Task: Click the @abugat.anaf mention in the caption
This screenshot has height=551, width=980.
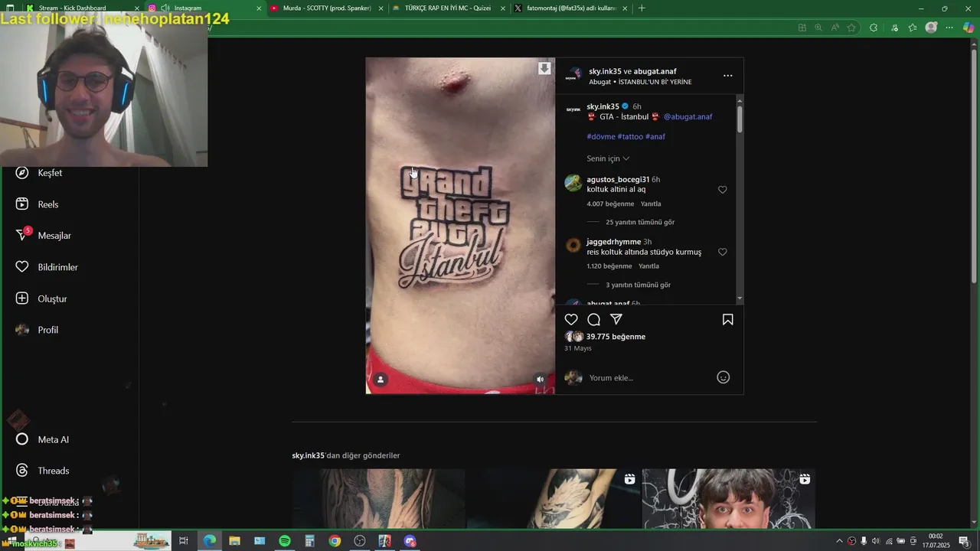Action: [x=688, y=117]
